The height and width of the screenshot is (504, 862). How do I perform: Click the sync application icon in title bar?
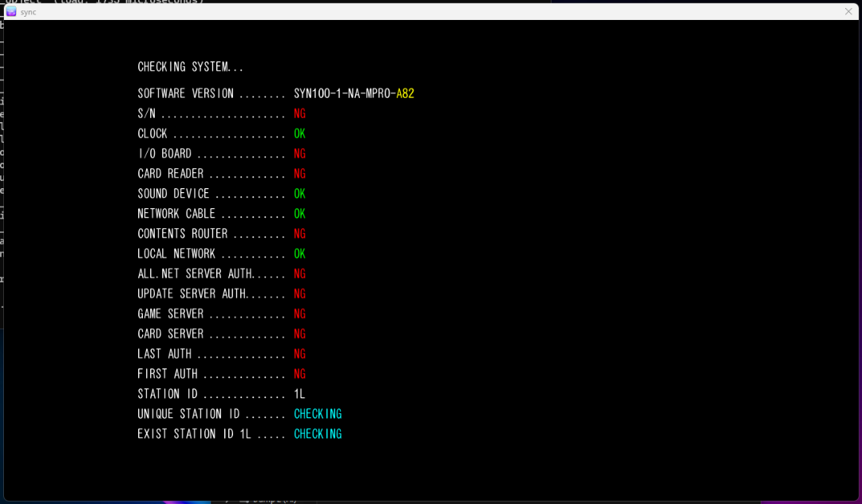coord(10,11)
